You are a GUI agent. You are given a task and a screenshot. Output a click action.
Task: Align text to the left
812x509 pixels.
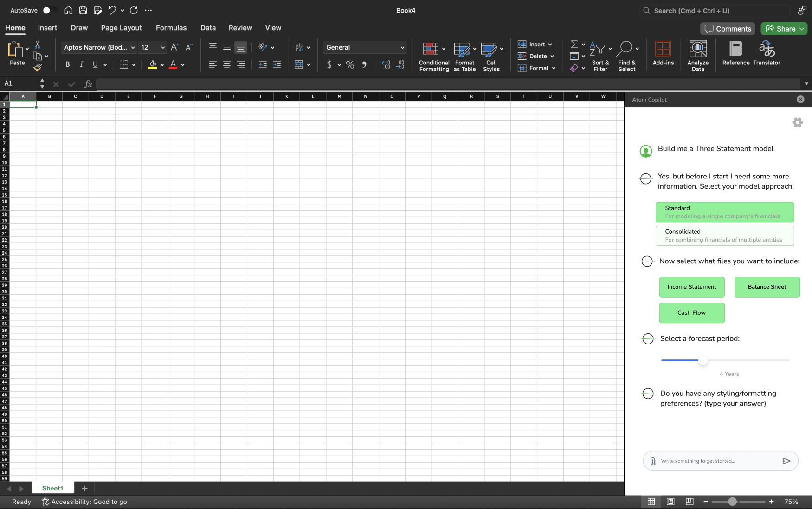pyautogui.click(x=213, y=64)
